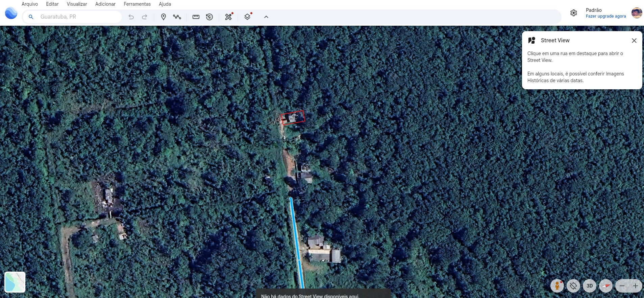Click the blue highlighted Street View road

[297, 243]
